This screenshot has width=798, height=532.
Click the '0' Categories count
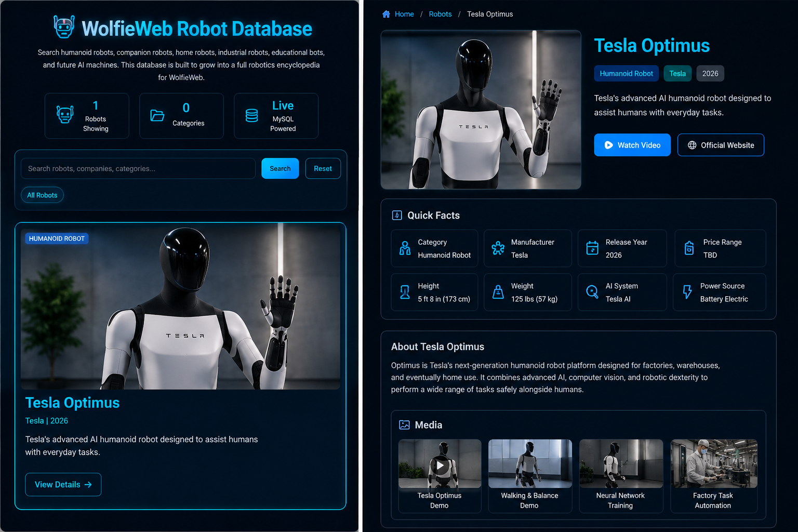(x=186, y=108)
